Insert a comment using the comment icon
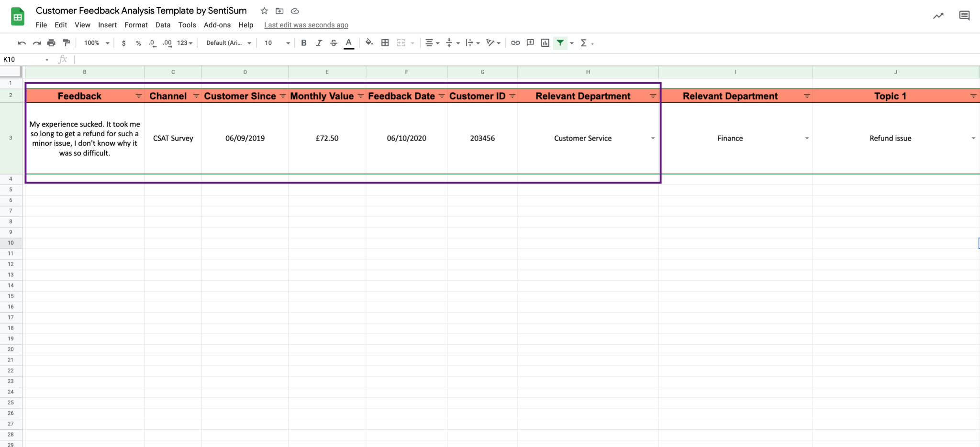This screenshot has height=447, width=980. [530, 43]
